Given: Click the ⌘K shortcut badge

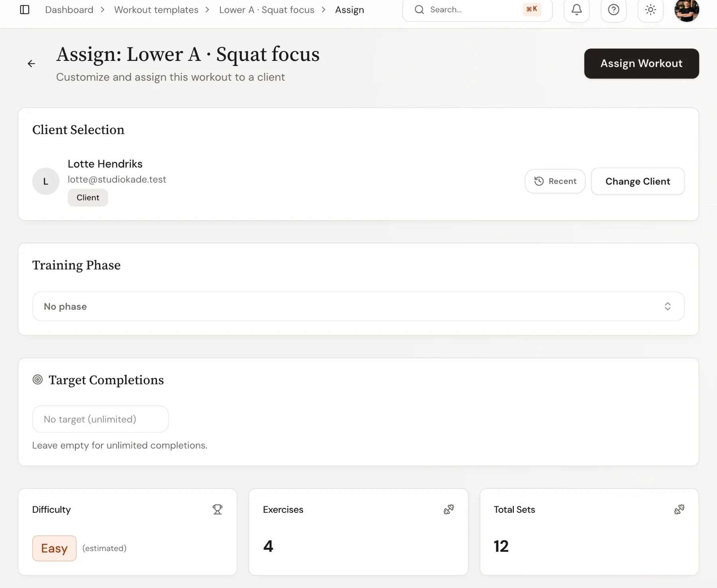Looking at the screenshot, I should click(x=532, y=9).
